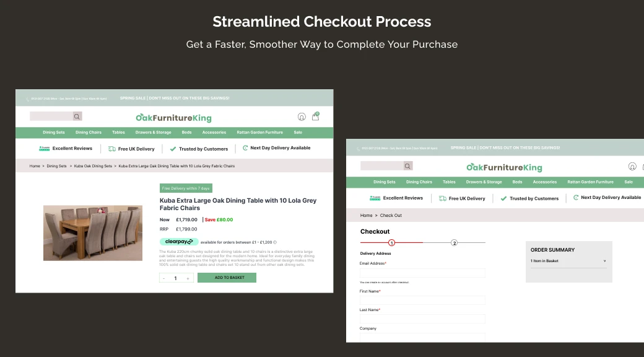Click the search magnifier icon on product page
Screen dimensions: 644x357
pyautogui.click(x=77, y=117)
